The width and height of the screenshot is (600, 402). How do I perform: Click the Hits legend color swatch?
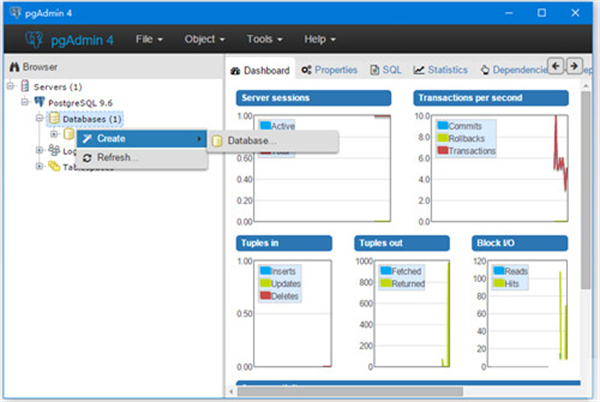coord(499,283)
